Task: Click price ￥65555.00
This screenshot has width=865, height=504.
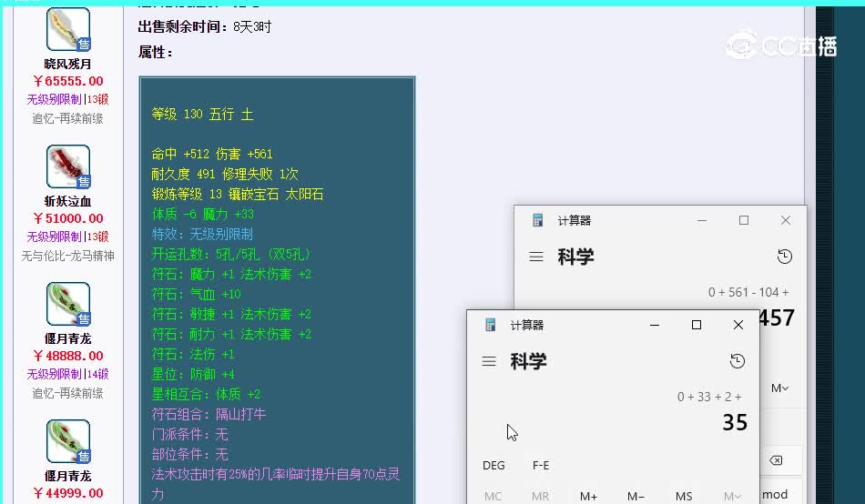Action: click(x=68, y=81)
